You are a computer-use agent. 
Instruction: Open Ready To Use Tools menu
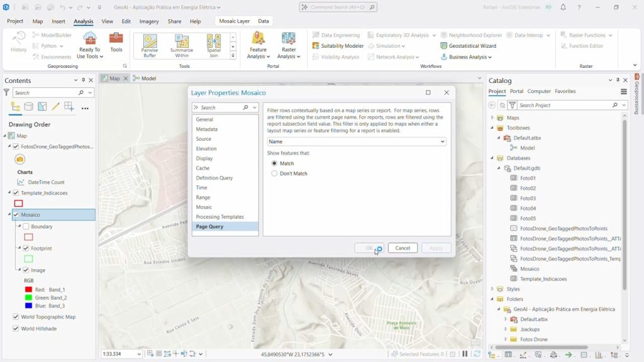point(89,45)
